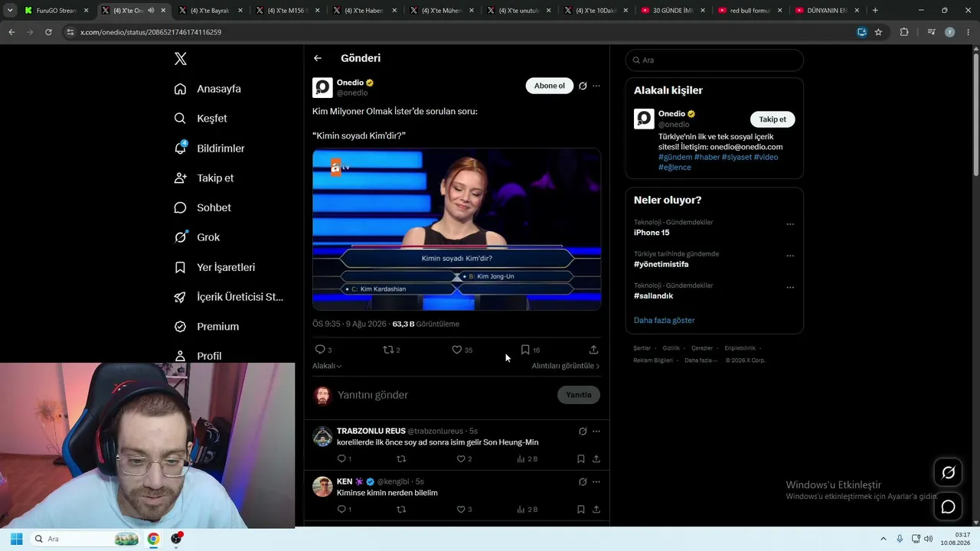Click the Abone ol button

pyautogui.click(x=549, y=86)
